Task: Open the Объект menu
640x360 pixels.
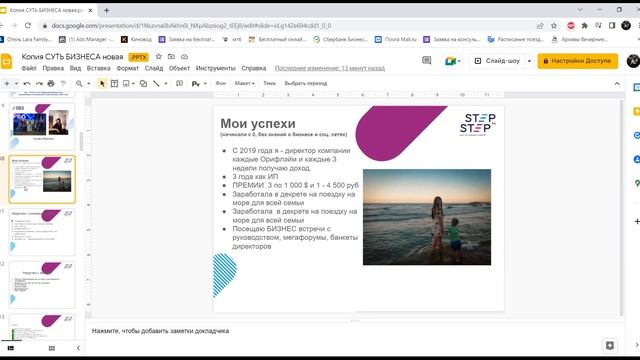Action: (x=179, y=68)
